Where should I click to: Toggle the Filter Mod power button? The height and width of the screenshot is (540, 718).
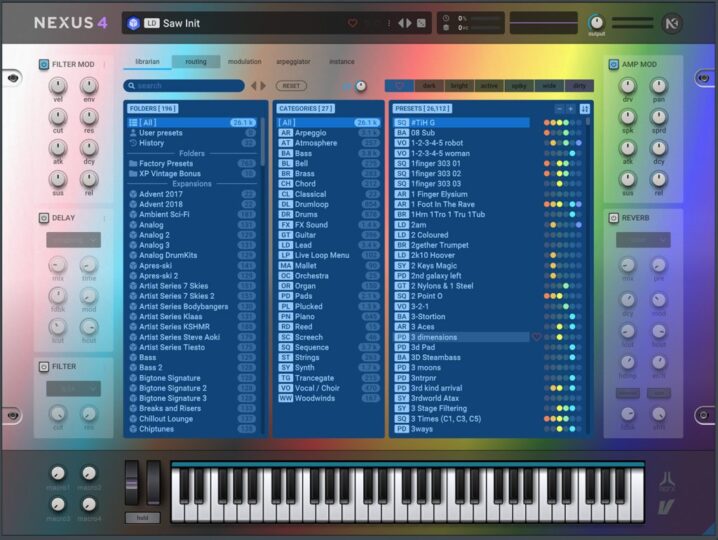(44, 65)
